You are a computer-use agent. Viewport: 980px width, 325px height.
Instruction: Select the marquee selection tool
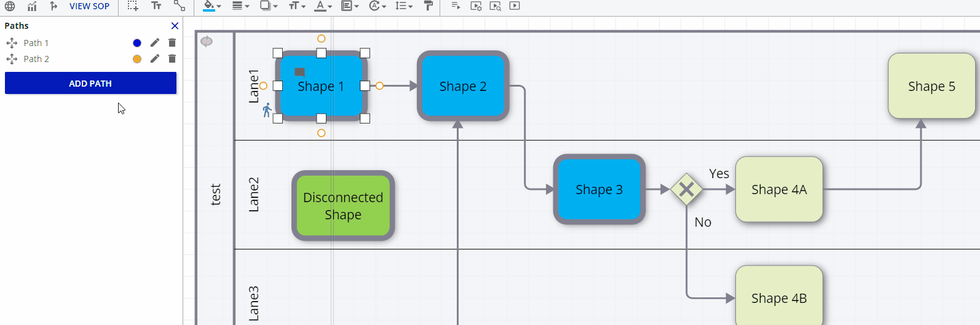[x=133, y=6]
